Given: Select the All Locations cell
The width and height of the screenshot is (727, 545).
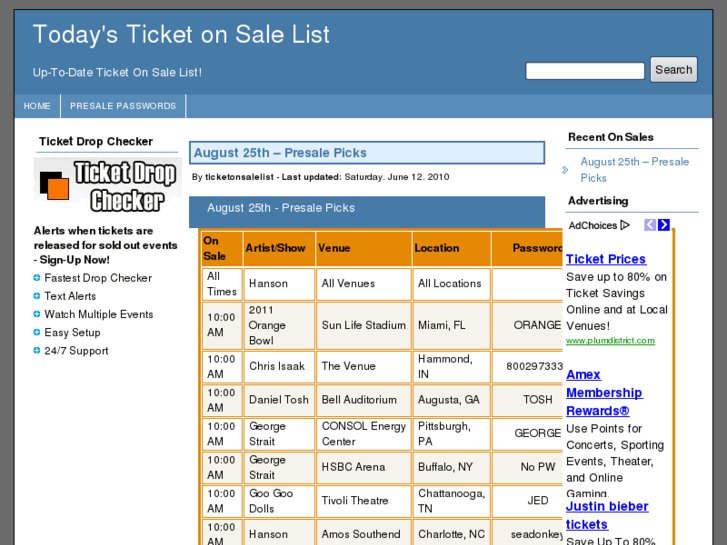Looking at the screenshot, I should [452, 284].
